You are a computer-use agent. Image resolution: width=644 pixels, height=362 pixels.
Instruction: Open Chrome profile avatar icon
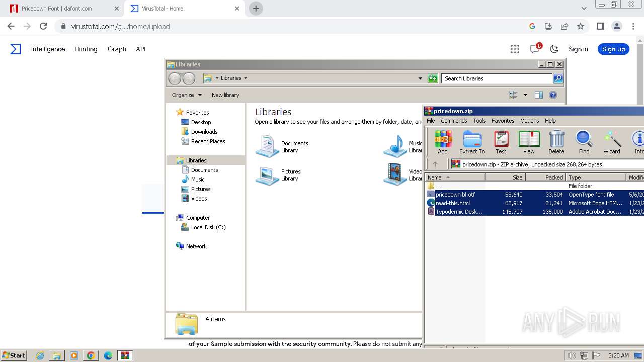pos(617,26)
